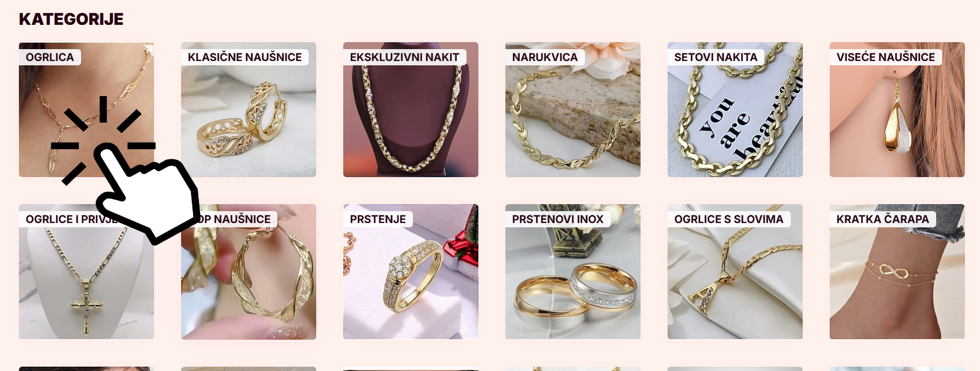Click the EKSKLUZIVNI NAKIT label text
980x371 pixels.
pyautogui.click(x=404, y=57)
